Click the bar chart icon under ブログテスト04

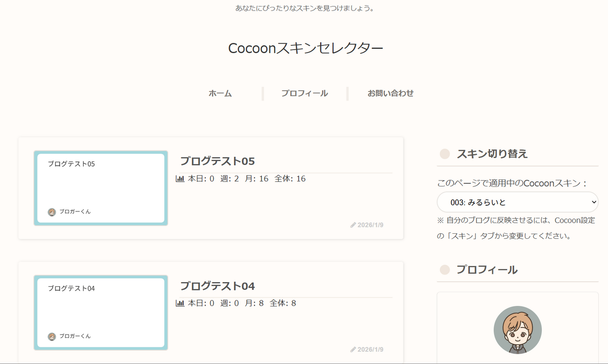pyautogui.click(x=180, y=303)
